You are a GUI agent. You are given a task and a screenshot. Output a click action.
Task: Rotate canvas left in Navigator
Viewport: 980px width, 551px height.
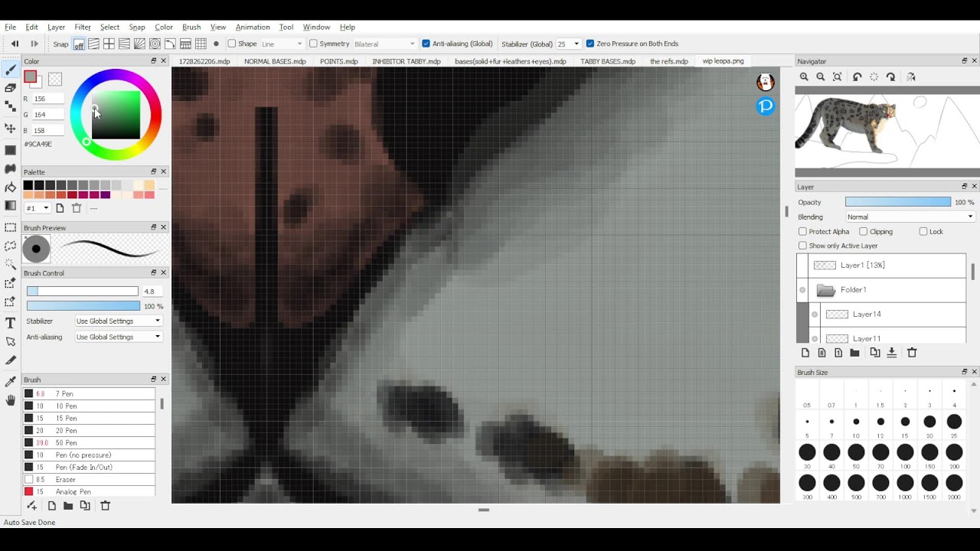pos(857,77)
